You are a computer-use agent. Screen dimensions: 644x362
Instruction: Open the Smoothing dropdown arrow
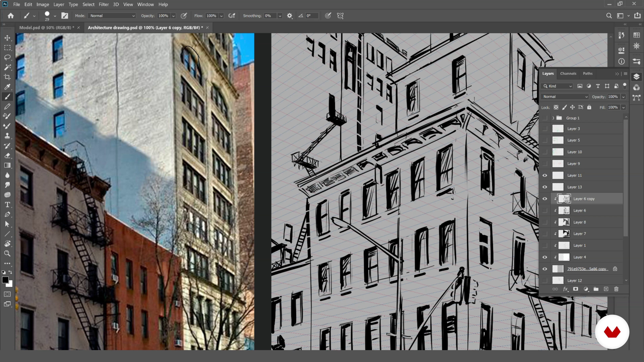280,16
